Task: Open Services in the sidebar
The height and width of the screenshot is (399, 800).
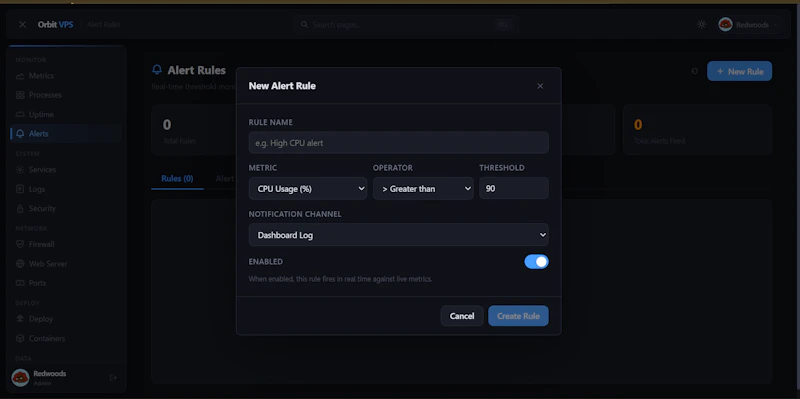Action: coord(66,169)
